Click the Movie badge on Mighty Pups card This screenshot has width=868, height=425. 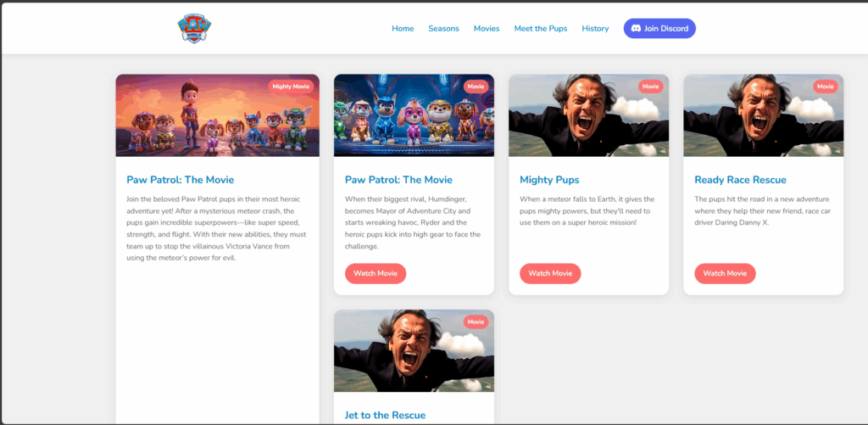(x=650, y=87)
